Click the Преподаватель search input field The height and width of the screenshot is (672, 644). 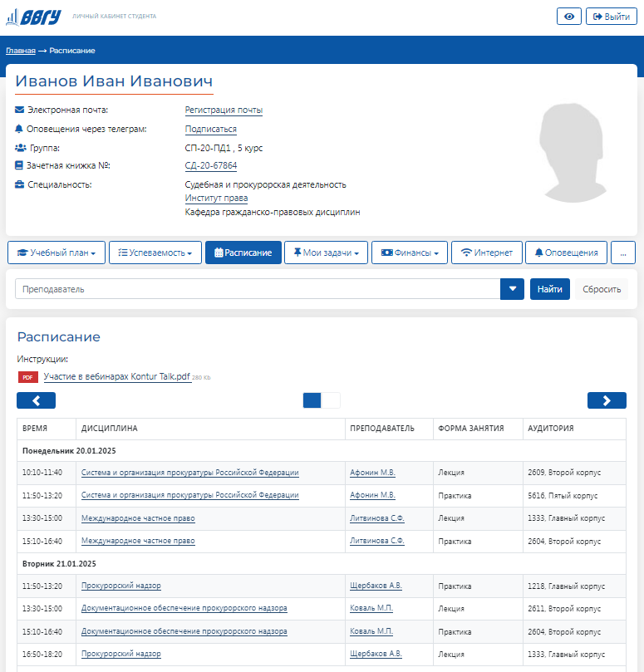pyautogui.click(x=258, y=289)
